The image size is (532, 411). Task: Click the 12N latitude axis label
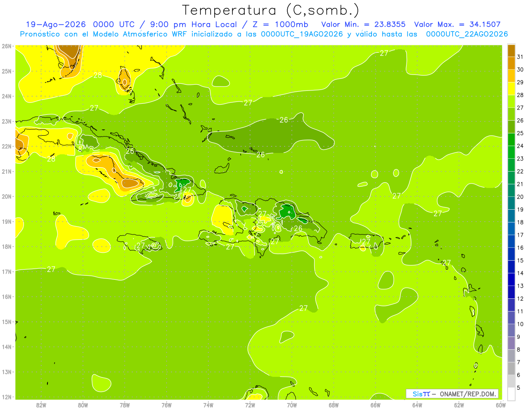[6, 397]
